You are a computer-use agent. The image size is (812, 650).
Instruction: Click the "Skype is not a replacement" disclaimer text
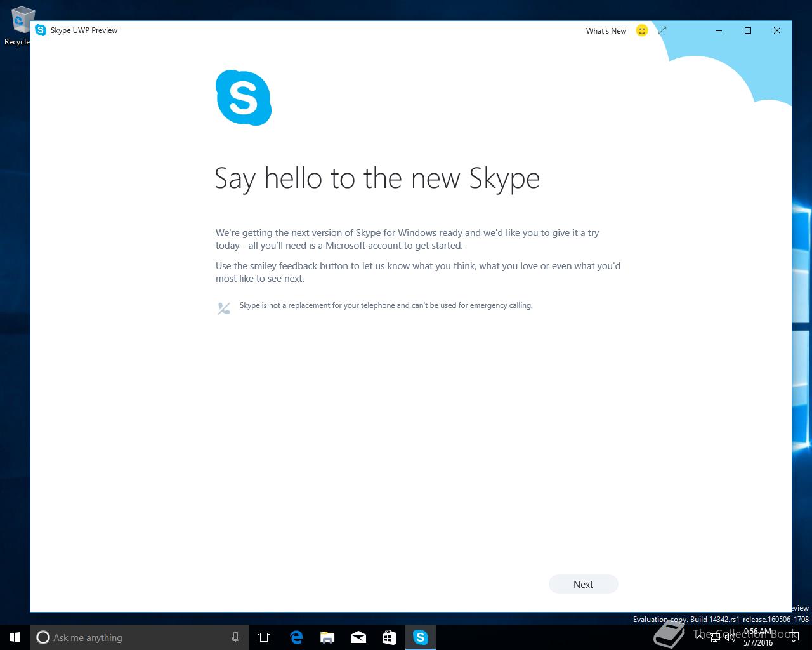(x=386, y=305)
